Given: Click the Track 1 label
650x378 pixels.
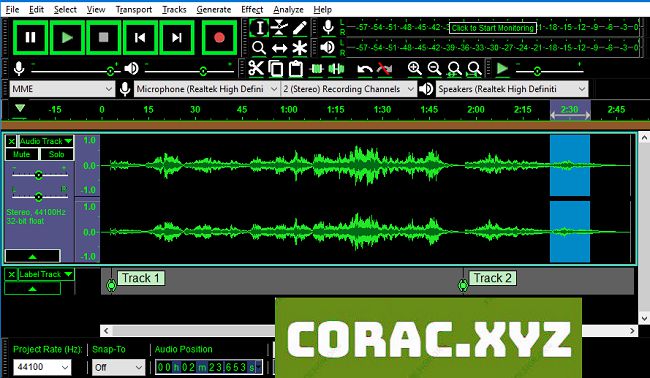Looking at the screenshot, I should tap(141, 278).
